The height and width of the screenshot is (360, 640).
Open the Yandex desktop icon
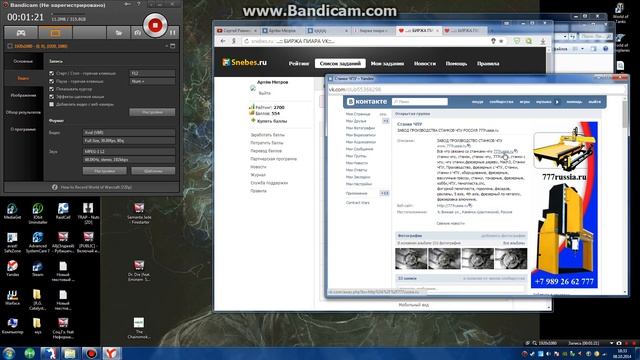(x=12, y=269)
